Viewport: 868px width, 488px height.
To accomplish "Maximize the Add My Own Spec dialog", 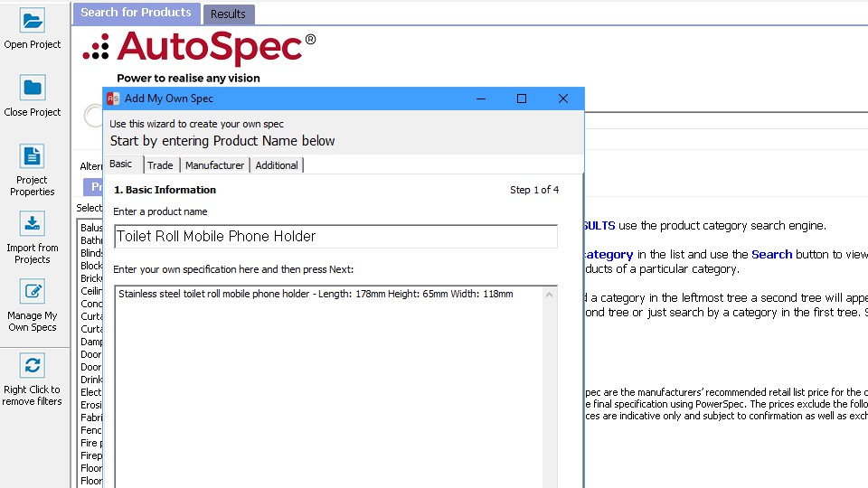I will (522, 99).
